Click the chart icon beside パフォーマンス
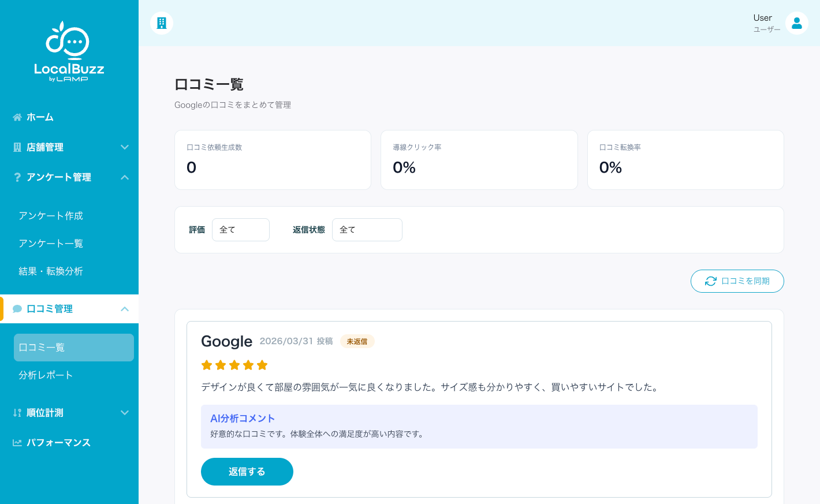Viewport: 820px width, 504px height. (17, 443)
